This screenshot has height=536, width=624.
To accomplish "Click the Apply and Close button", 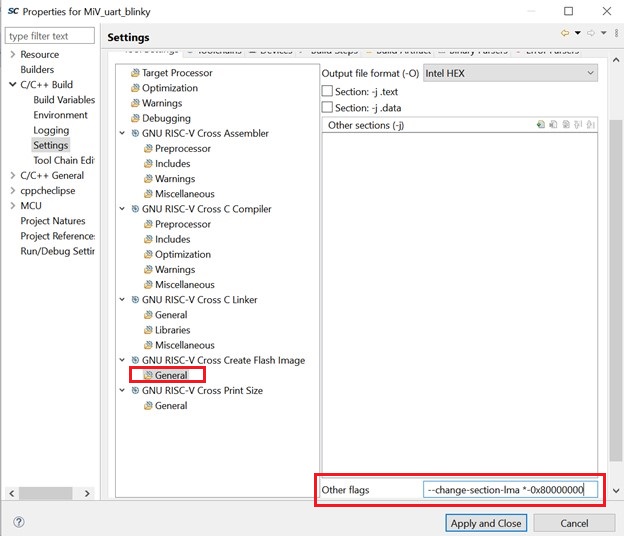I will (485, 523).
